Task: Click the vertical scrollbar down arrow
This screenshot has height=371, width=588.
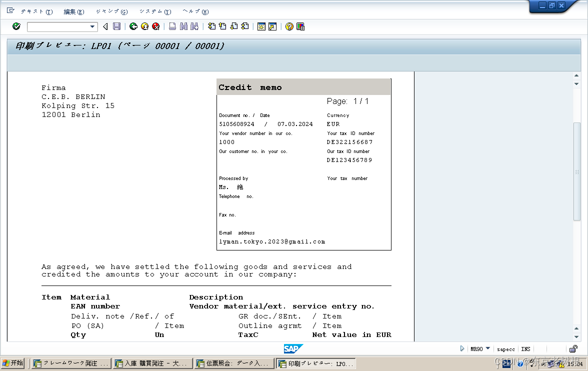Action: [577, 336]
